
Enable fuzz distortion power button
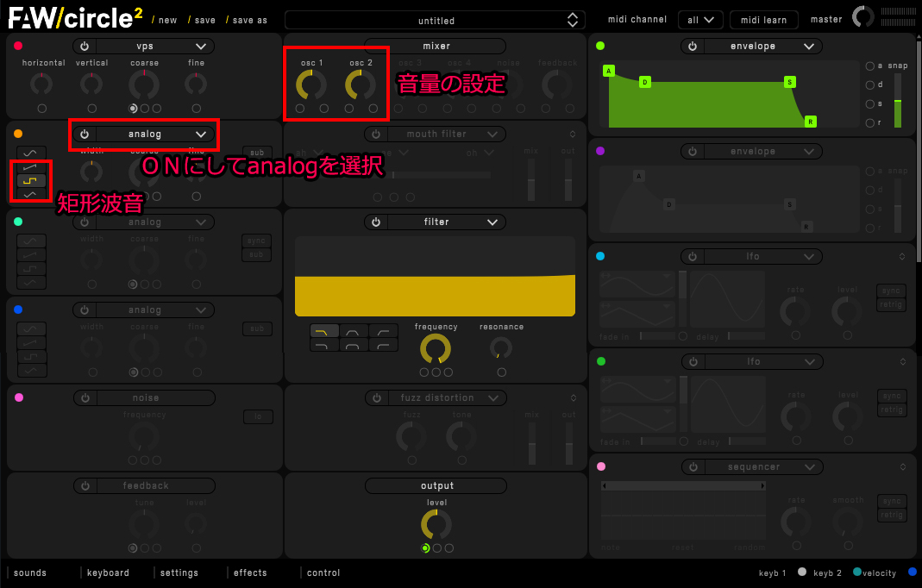pyautogui.click(x=377, y=398)
